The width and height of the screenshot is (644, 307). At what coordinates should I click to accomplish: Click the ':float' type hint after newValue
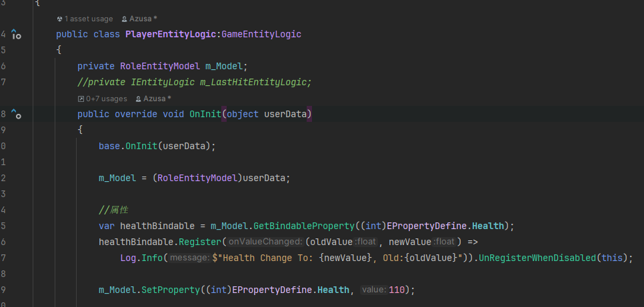click(x=444, y=242)
